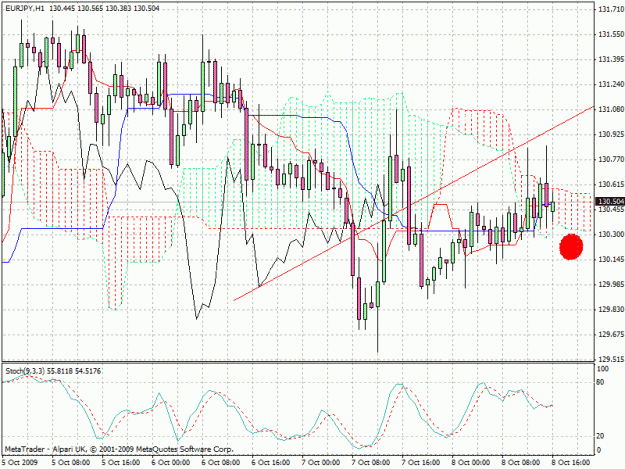625x469 pixels.
Task: Click the 130.925 price axis label
Action: [x=611, y=134]
